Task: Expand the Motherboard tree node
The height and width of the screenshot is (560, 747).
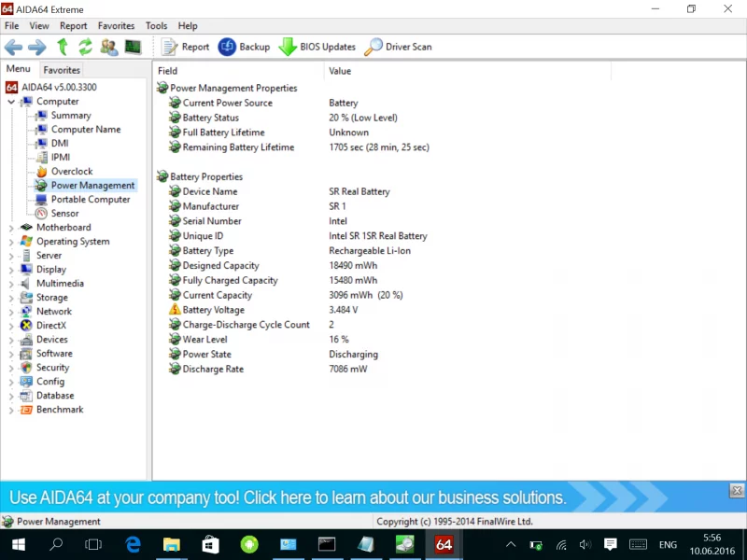Action: click(11, 228)
